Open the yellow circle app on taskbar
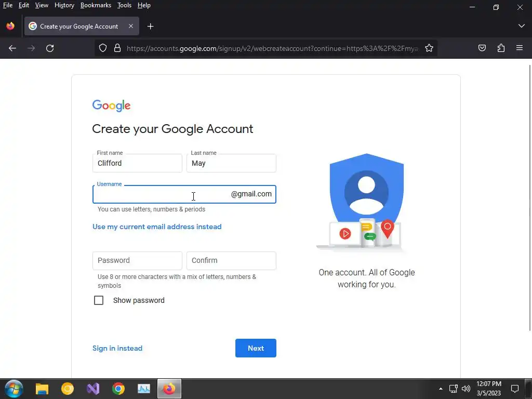The height and width of the screenshot is (399, 532). click(68, 389)
